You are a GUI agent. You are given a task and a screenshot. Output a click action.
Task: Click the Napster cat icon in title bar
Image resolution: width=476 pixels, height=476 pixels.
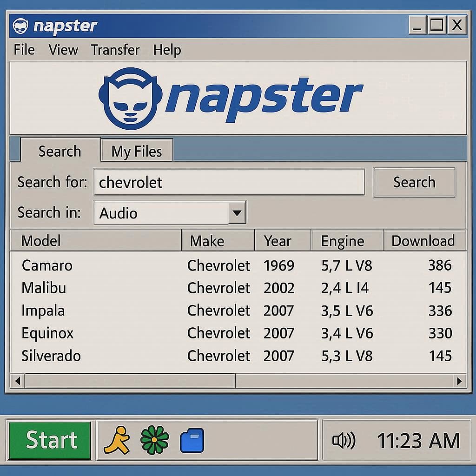(x=20, y=26)
